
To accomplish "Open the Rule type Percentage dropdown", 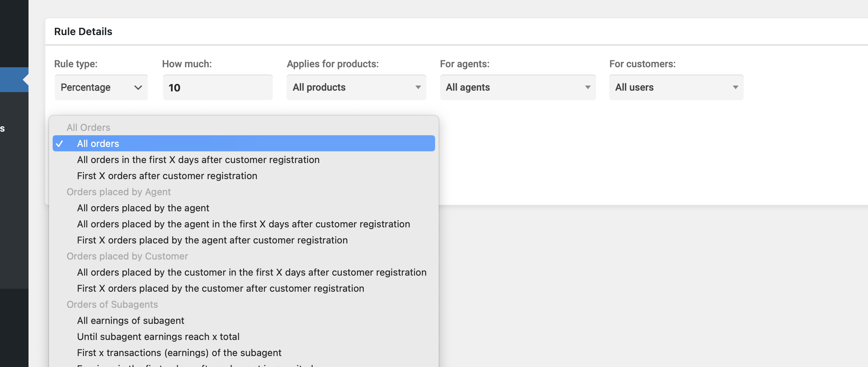I will click(x=101, y=87).
